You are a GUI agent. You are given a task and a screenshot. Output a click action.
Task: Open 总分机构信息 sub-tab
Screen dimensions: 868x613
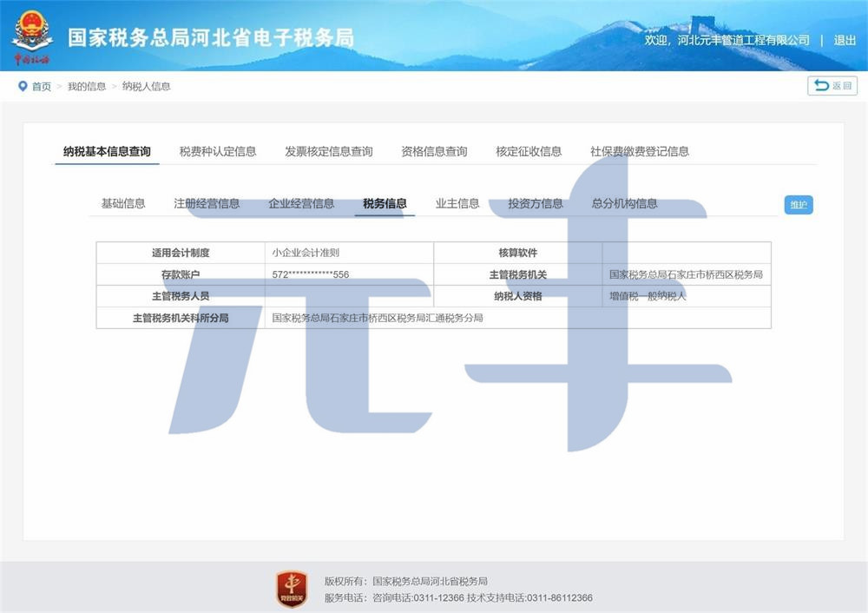[625, 203]
